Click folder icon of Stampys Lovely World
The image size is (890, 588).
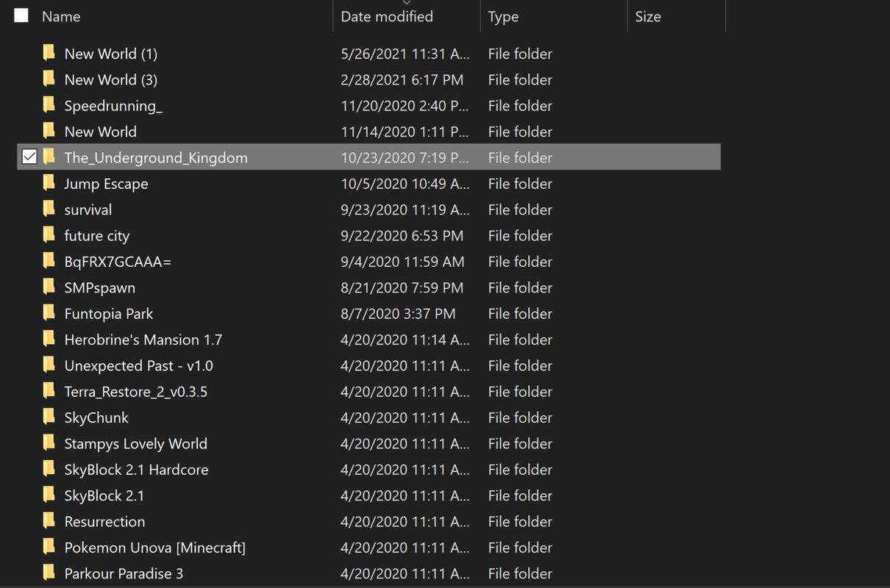49,443
